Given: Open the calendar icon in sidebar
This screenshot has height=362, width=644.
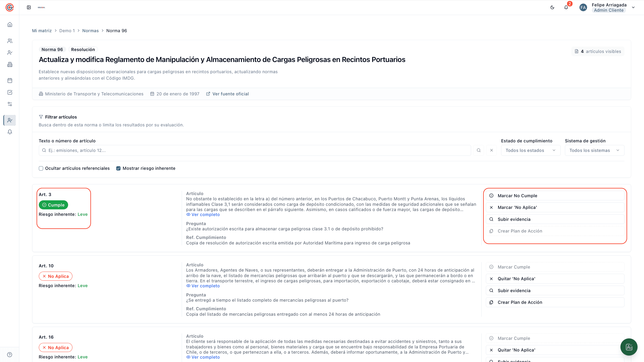Looking at the screenshot, I should 10,80.
